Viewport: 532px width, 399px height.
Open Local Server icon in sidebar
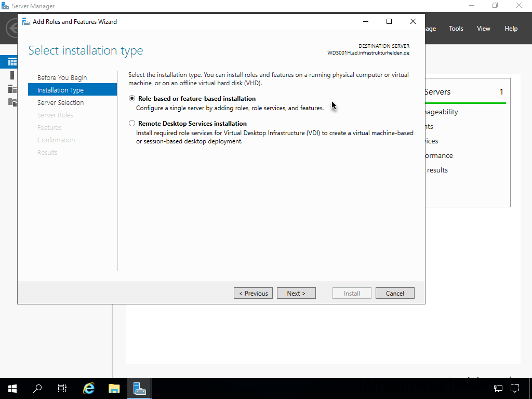tap(12, 75)
